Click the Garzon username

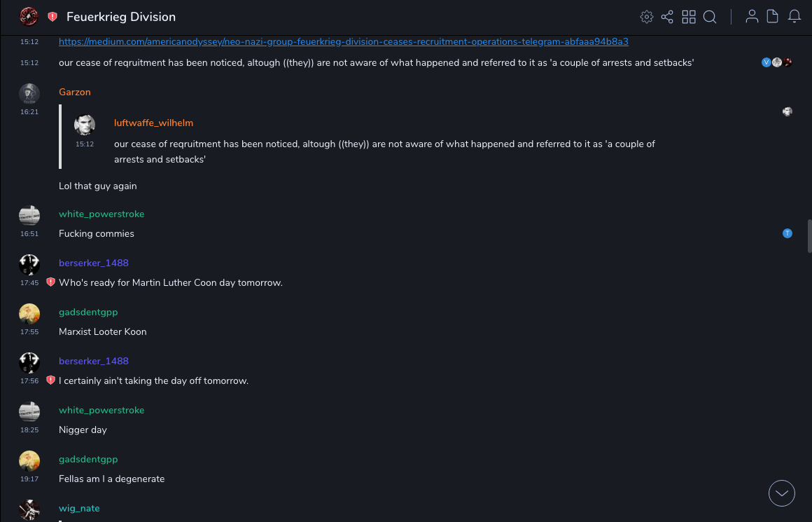click(x=75, y=92)
